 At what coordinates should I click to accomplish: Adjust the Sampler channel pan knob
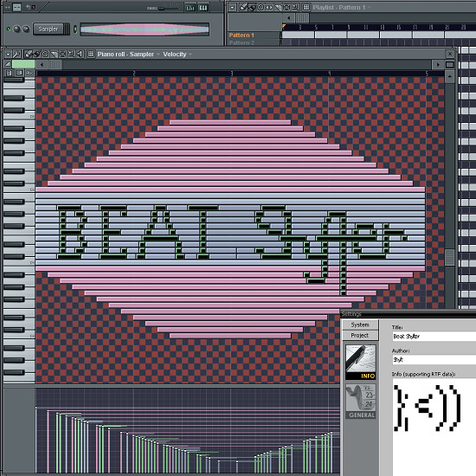16,29
